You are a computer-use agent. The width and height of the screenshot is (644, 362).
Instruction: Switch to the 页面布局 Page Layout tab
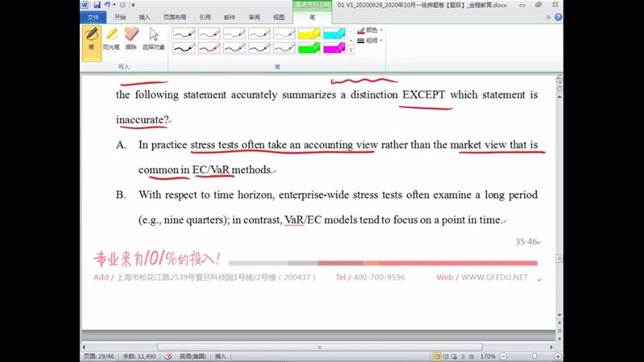[x=175, y=17]
